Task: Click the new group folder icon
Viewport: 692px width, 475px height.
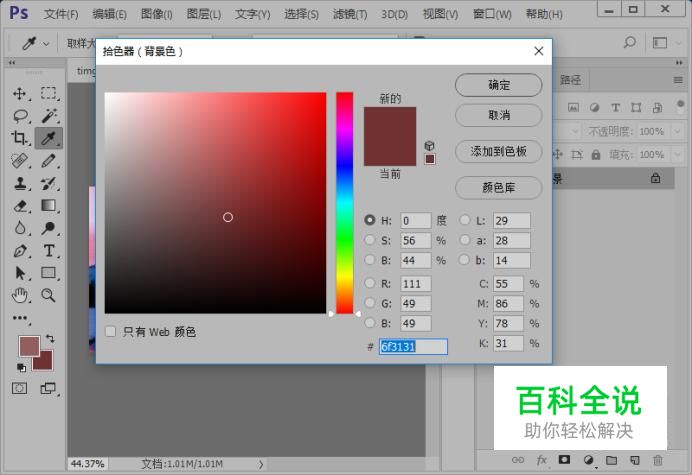Action: [x=611, y=460]
